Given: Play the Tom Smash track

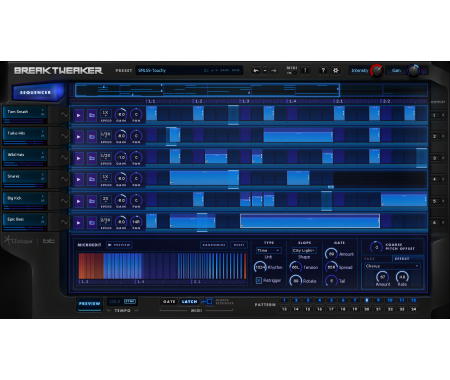Looking at the screenshot, I should 79,115.
